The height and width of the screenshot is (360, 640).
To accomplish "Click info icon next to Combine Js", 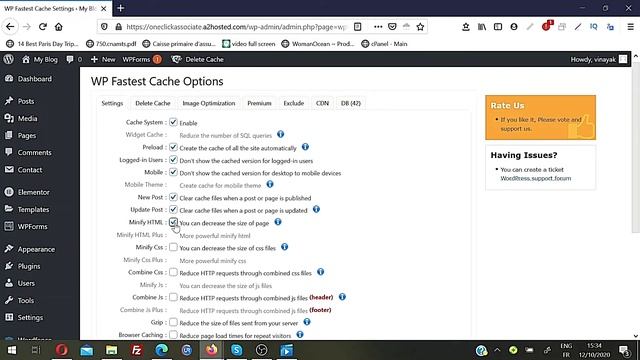I will click(342, 297).
